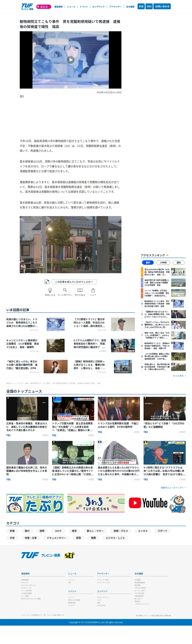Select the ビジネス・しごと category chip

point(115,538)
